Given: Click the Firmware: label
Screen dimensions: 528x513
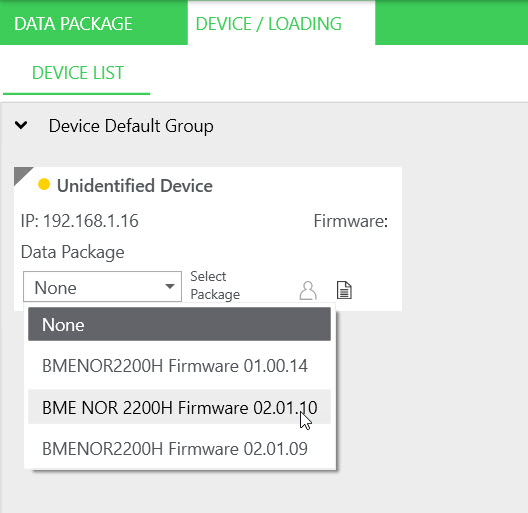Looking at the screenshot, I should [x=351, y=221].
